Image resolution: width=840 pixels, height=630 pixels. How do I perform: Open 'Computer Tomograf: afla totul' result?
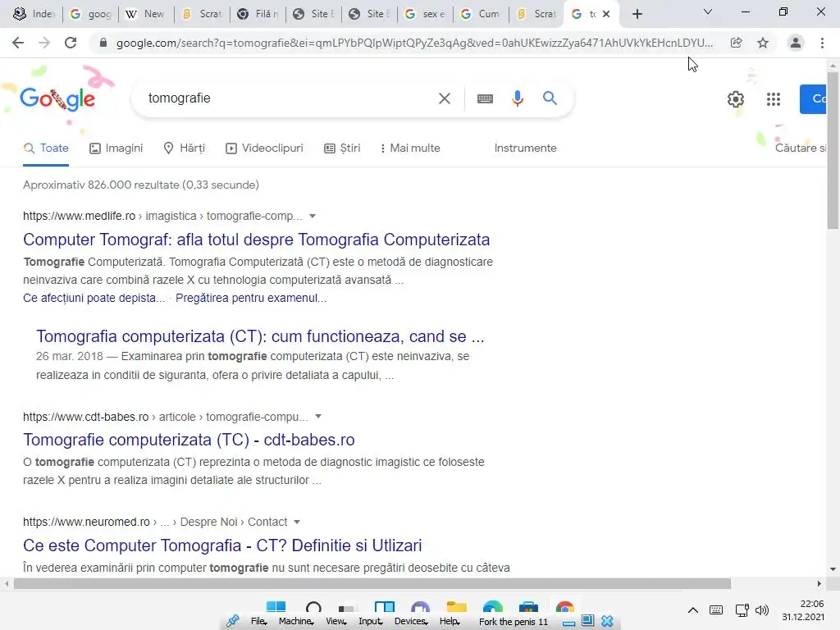pos(256,240)
